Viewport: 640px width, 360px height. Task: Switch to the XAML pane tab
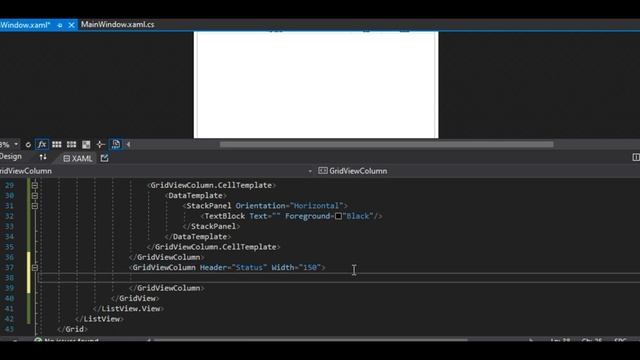coord(78,158)
